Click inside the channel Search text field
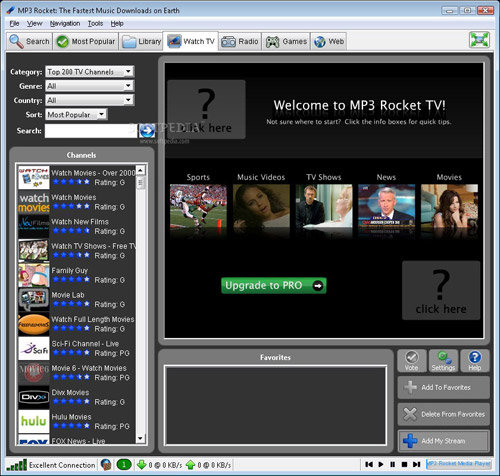Viewport: 500px width, 476px height. 91,131
